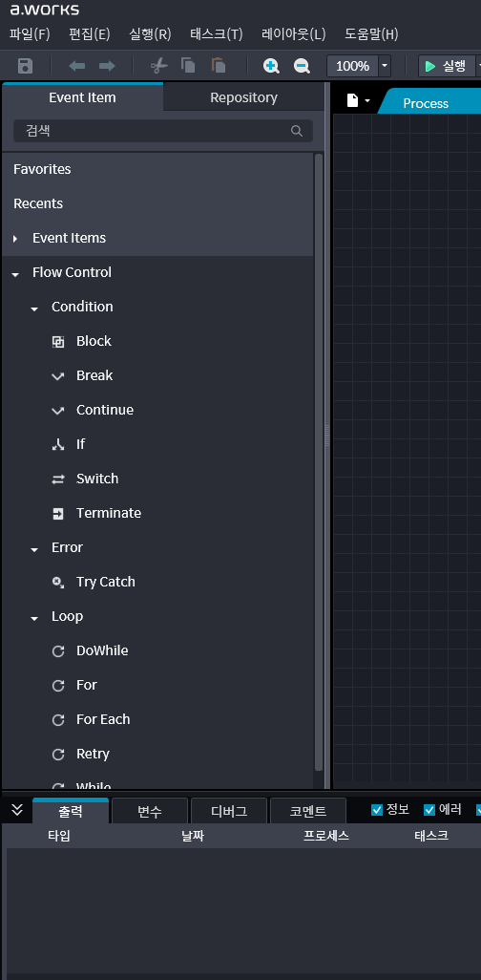Collapse the Loop category
Image resolution: width=481 pixels, height=980 pixels.
(x=34, y=617)
